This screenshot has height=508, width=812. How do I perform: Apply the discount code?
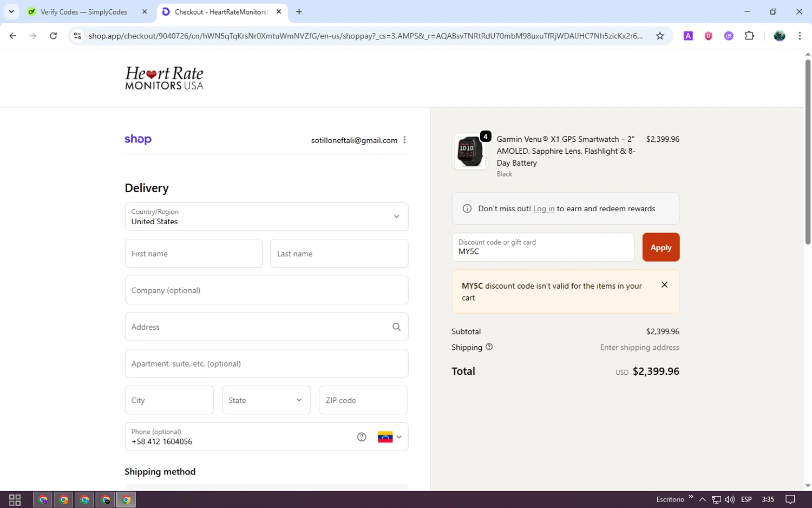(x=661, y=248)
